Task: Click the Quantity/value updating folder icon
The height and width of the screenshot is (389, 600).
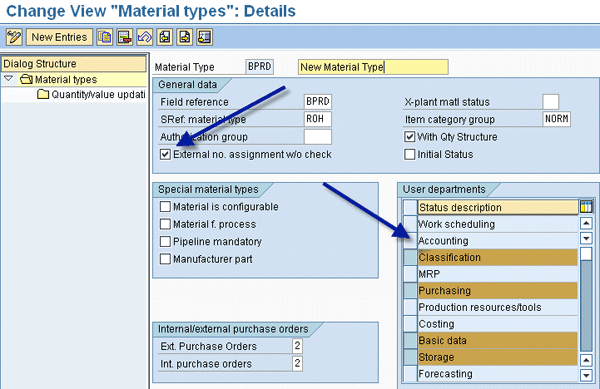Action: pyautogui.click(x=43, y=94)
